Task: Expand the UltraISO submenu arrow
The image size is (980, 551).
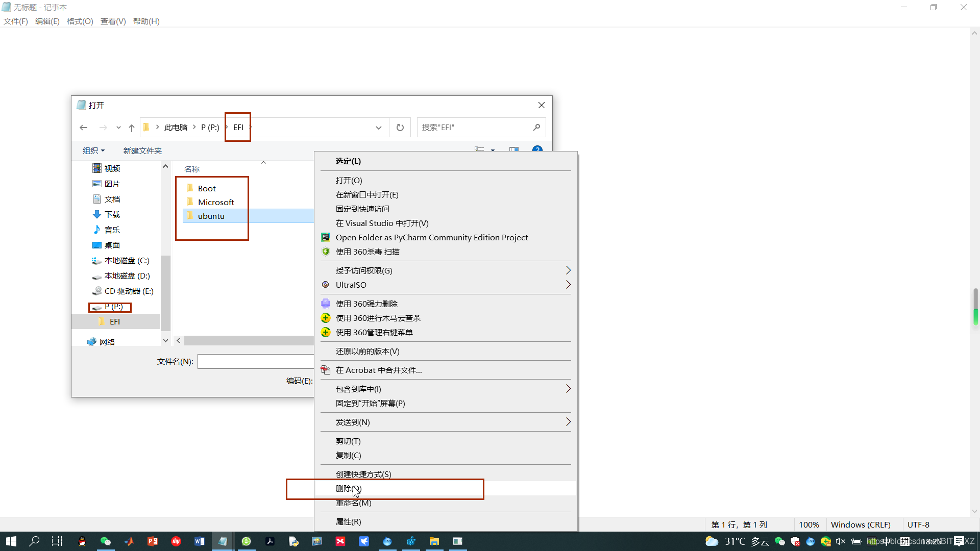Action: click(x=568, y=285)
